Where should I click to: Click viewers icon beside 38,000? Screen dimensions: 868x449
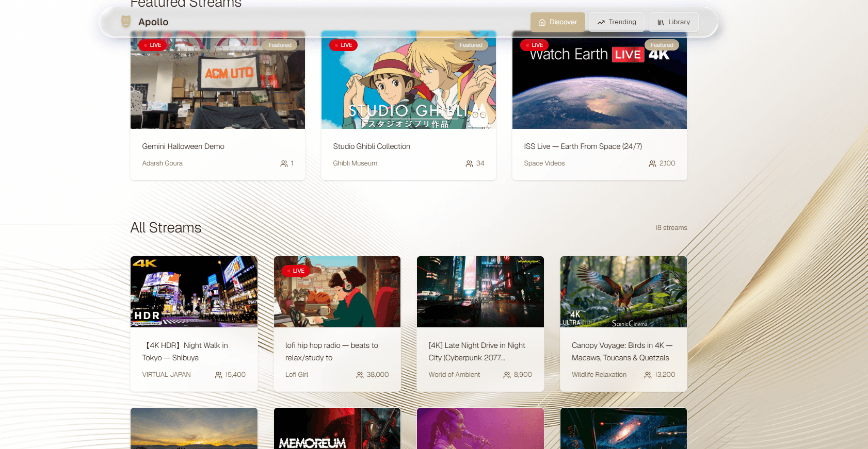coord(360,375)
